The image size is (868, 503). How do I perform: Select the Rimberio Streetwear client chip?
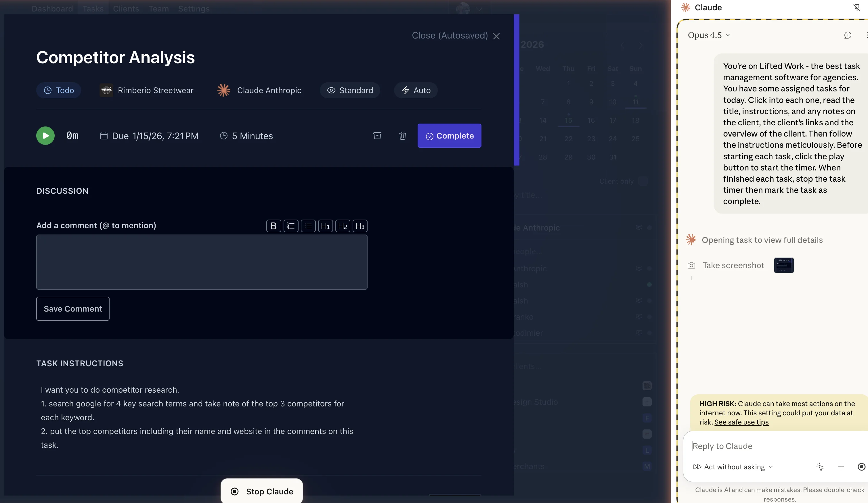tap(146, 90)
